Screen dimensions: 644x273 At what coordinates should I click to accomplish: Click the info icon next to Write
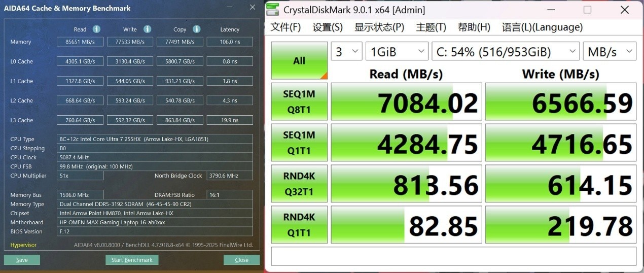147,29
